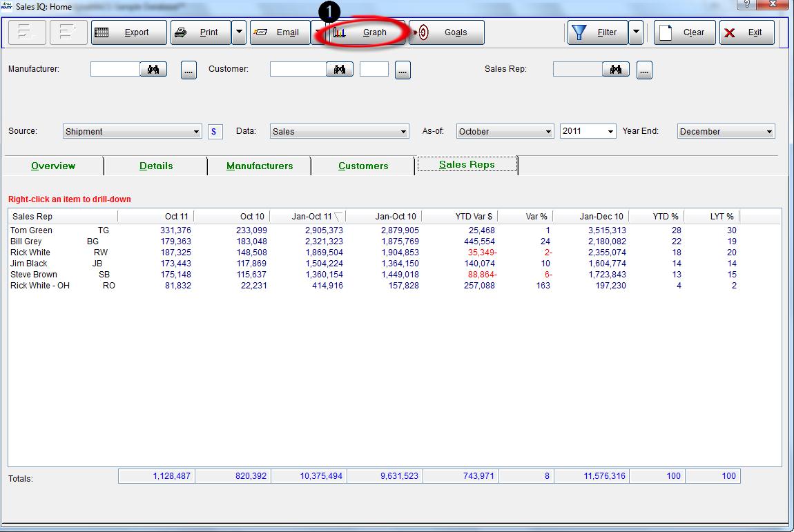Change the As-of month from October

pyautogui.click(x=505, y=132)
